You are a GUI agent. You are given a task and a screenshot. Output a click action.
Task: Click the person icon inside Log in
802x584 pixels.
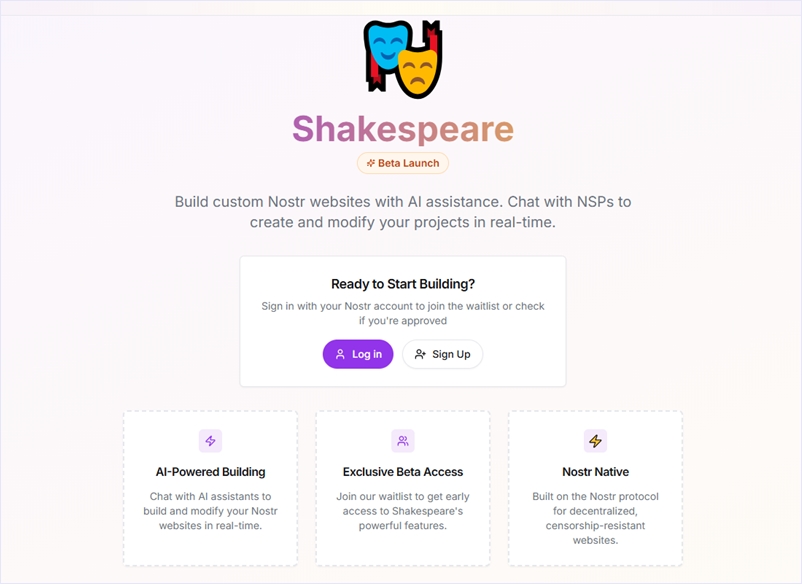click(340, 354)
